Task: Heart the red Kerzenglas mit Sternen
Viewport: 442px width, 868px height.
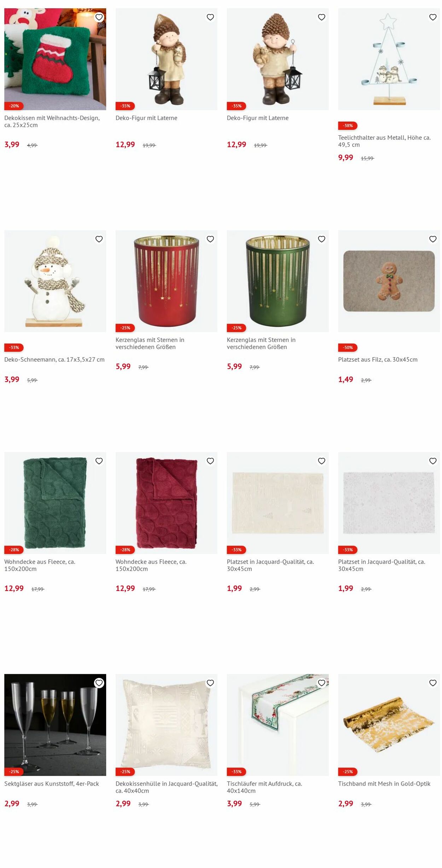Action: click(x=210, y=239)
